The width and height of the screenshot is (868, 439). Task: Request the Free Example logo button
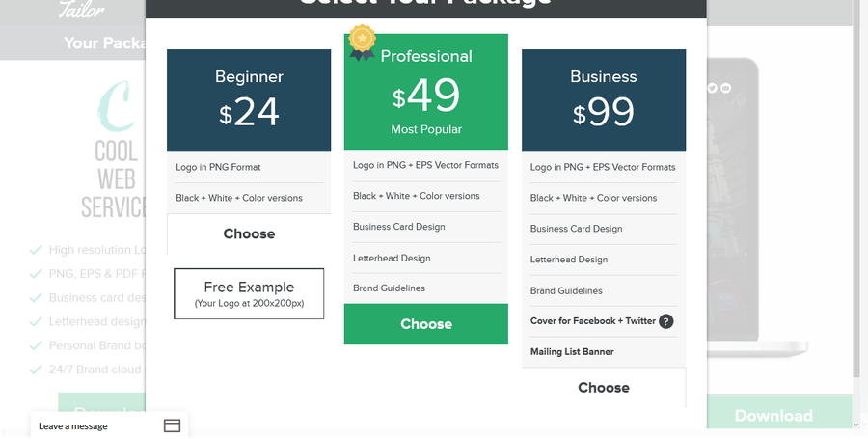(249, 294)
